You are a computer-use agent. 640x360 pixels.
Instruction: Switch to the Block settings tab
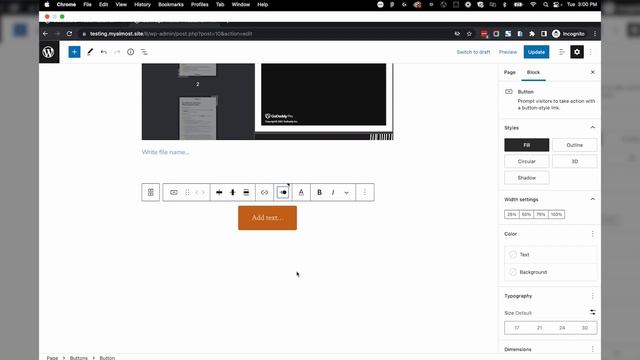tap(533, 72)
